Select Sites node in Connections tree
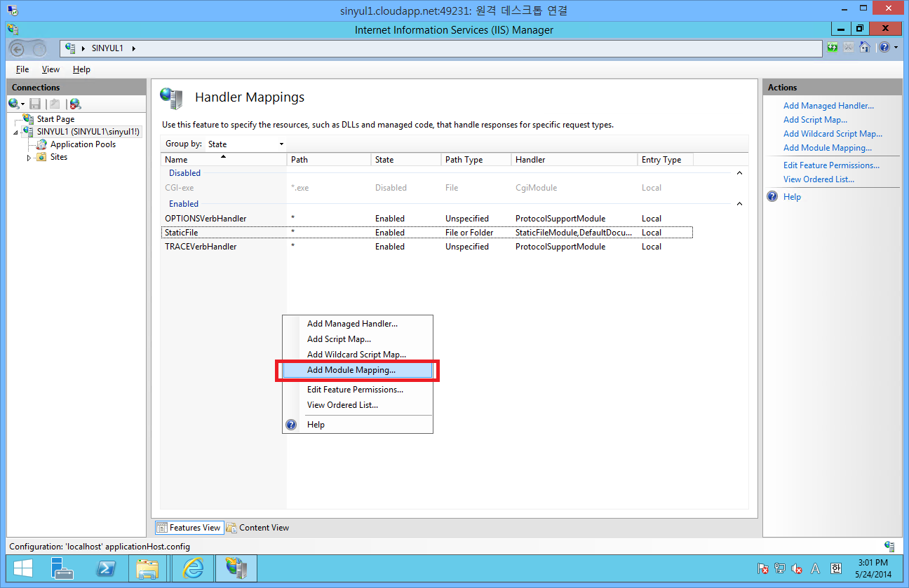Screen dimensions: 909x588 (x=58, y=157)
